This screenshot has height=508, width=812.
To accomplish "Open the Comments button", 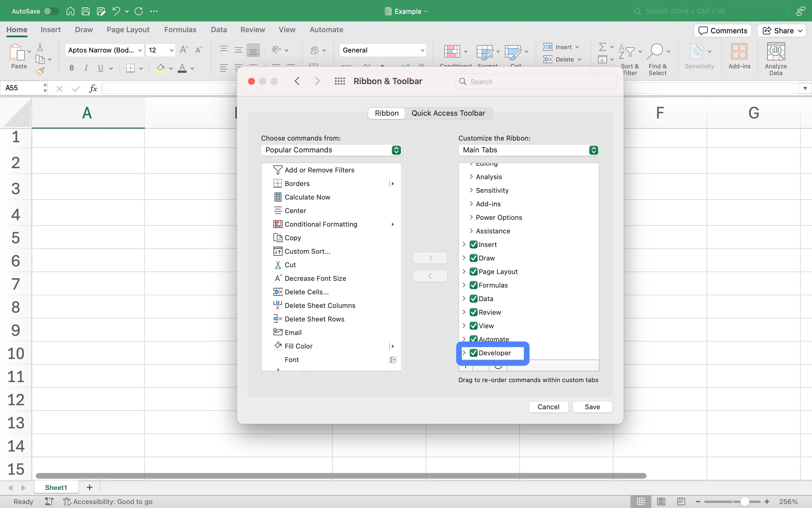I will coord(722,30).
